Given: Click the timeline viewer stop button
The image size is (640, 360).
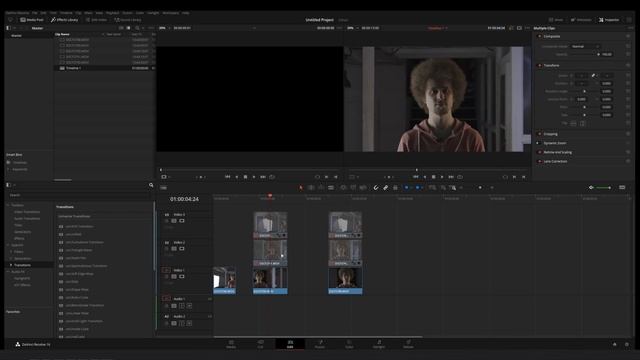Looking at the screenshot, I should [433, 177].
